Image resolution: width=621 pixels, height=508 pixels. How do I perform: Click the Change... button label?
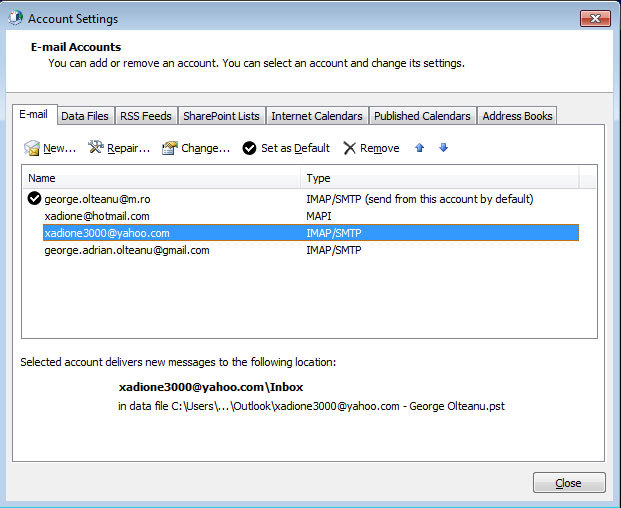[x=206, y=148]
